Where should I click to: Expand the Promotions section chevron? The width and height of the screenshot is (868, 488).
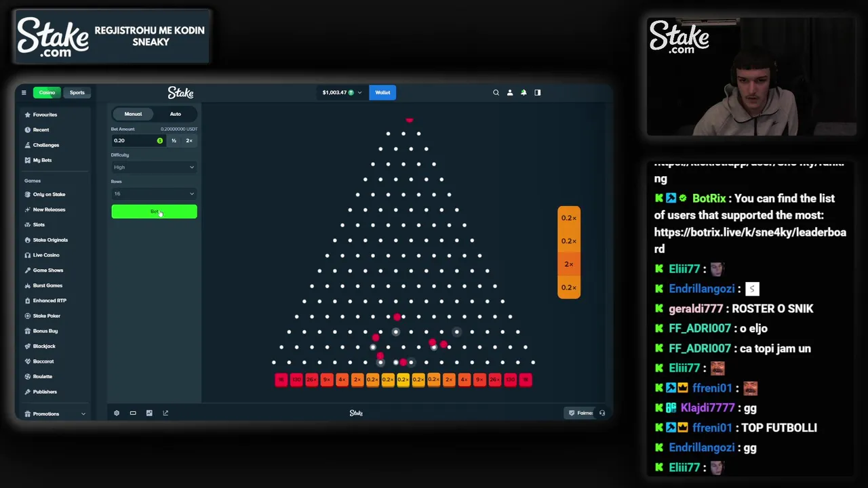pyautogui.click(x=83, y=414)
